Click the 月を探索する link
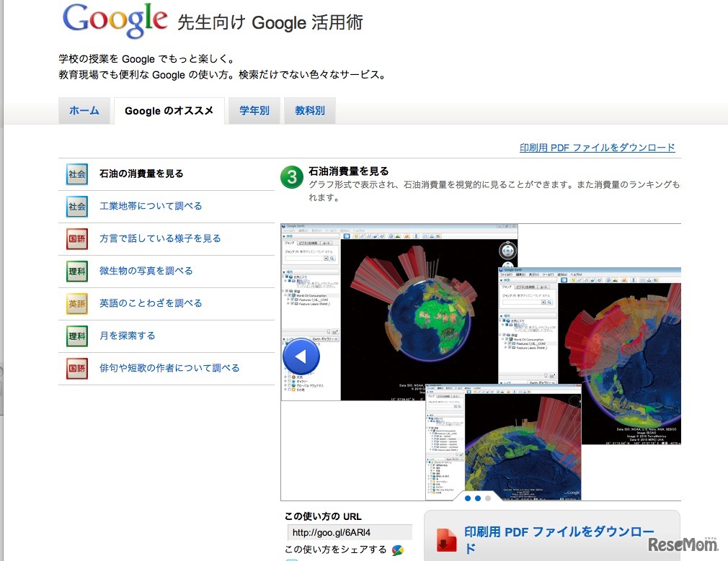 (125, 336)
